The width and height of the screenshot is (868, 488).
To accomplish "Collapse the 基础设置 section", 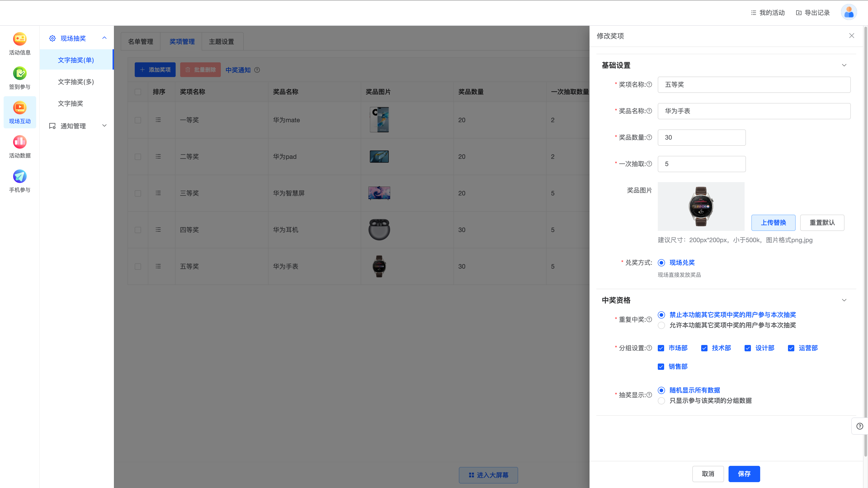I will tap(844, 65).
